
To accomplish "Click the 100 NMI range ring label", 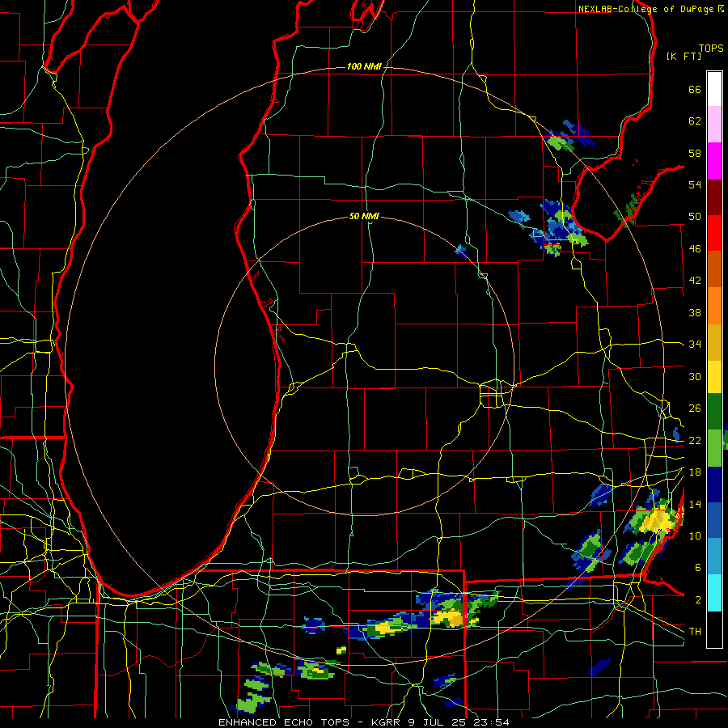I will tap(364, 67).
